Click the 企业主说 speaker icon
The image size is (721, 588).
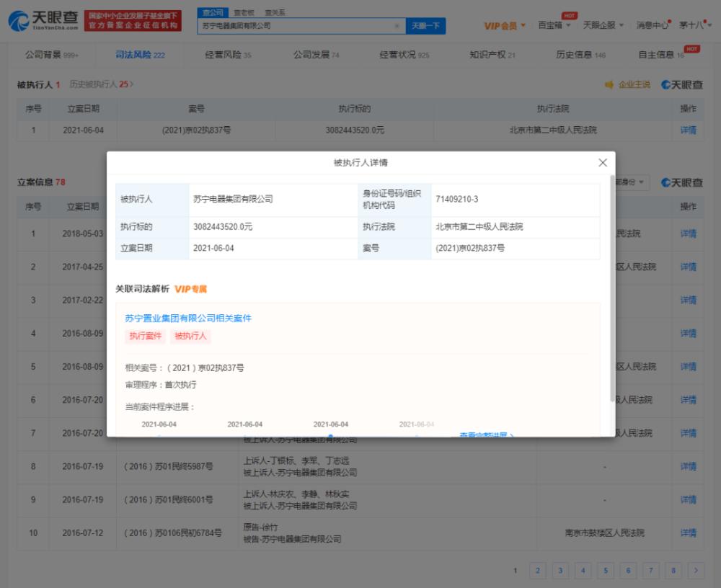coord(609,85)
